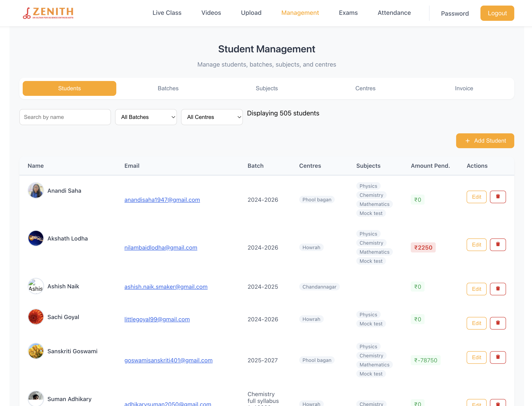This screenshot has width=532, height=406.
Task: Click the trash icon for Akshath Lodha
Action: 498,245
